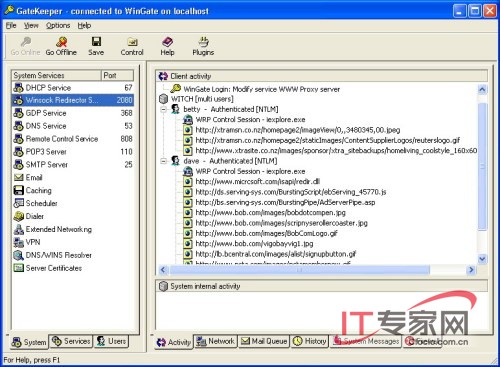Switch to the Activity tab
Image resolution: width=500 pixels, height=367 pixels.
[x=174, y=342]
